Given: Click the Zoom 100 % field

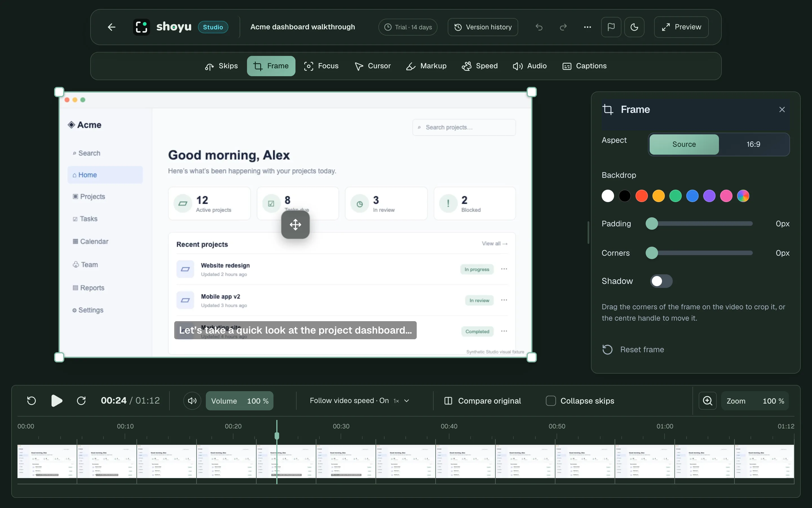Looking at the screenshot, I should tap(755, 400).
